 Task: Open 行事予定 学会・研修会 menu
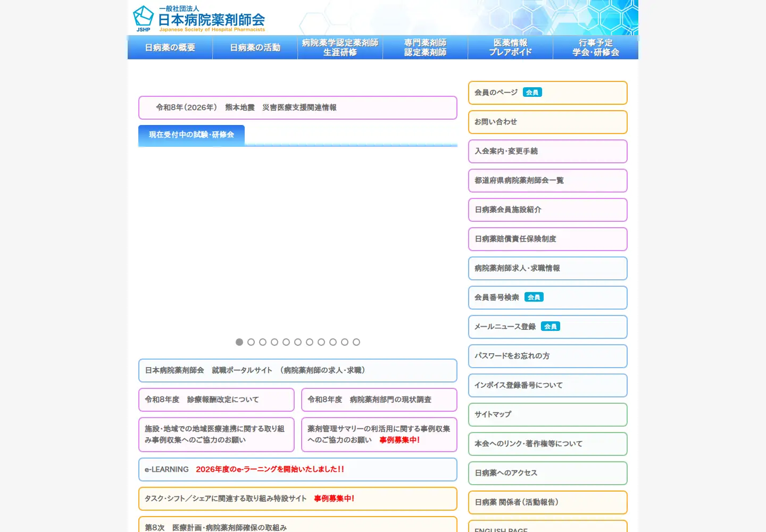coord(596,47)
